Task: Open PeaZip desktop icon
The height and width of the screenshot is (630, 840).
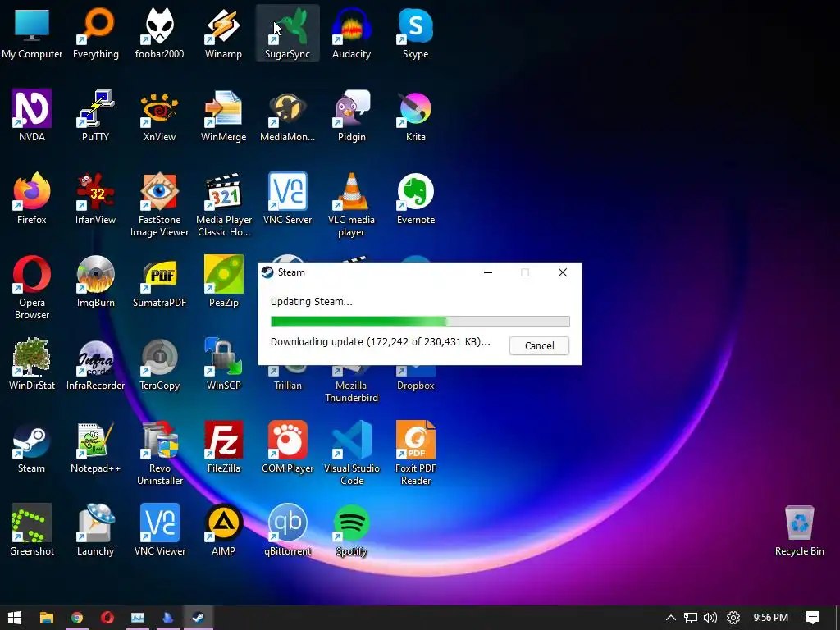Action: 223,282
